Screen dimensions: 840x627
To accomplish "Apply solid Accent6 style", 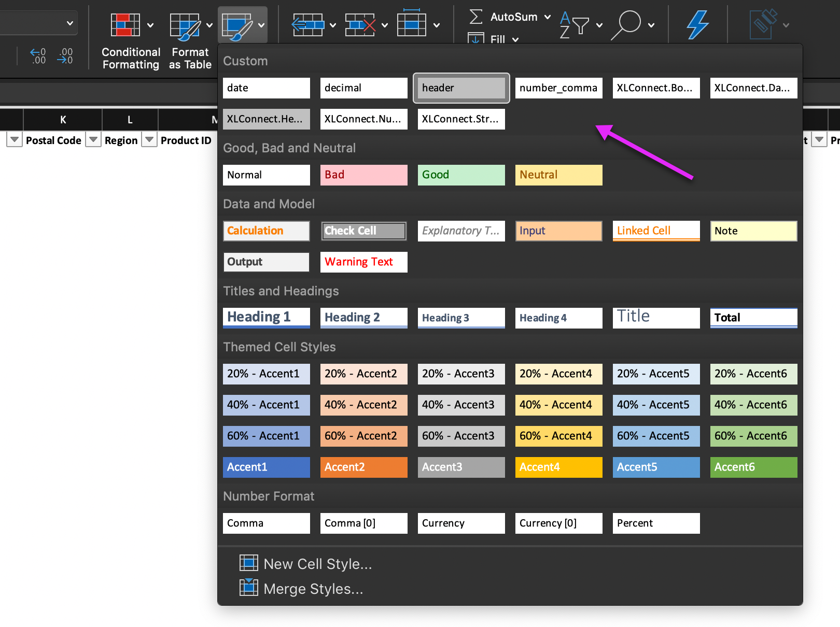I will (754, 467).
